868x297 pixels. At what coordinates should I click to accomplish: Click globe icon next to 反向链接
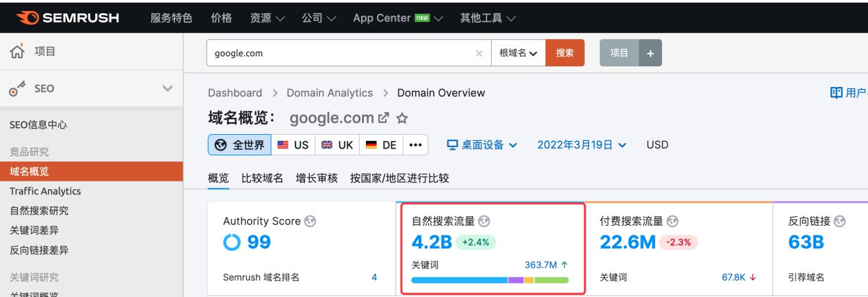pos(840,221)
